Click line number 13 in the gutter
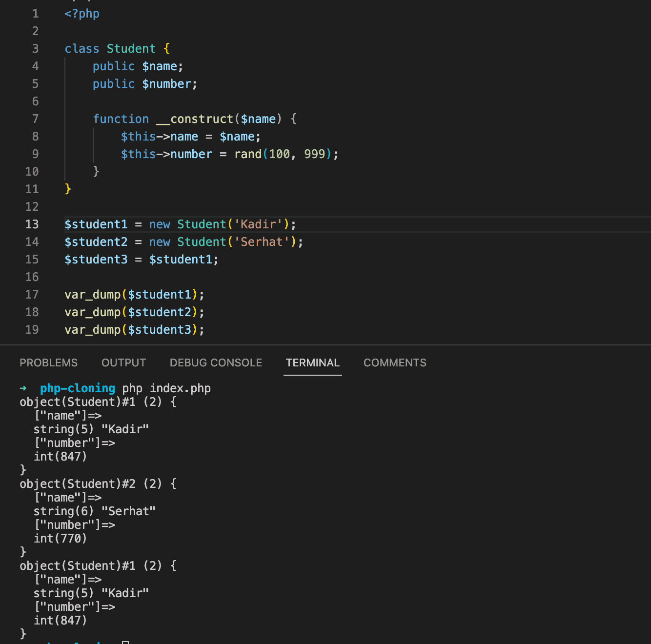The width and height of the screenshot is (651, 644). 32,224
